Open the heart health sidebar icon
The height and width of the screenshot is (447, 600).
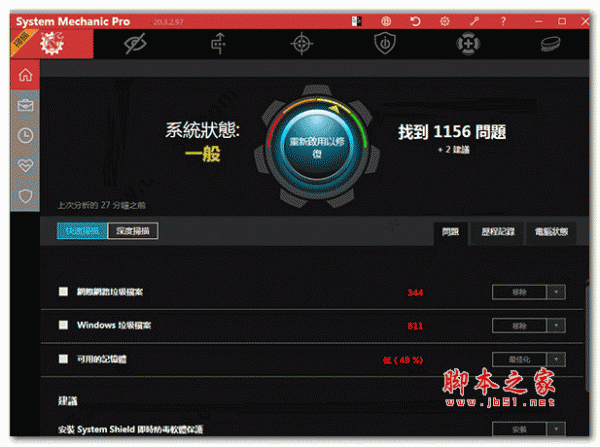pos(25,165)
